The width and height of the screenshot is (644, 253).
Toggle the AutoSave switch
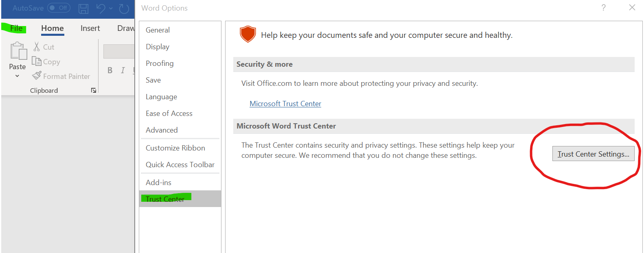(59, 8)
